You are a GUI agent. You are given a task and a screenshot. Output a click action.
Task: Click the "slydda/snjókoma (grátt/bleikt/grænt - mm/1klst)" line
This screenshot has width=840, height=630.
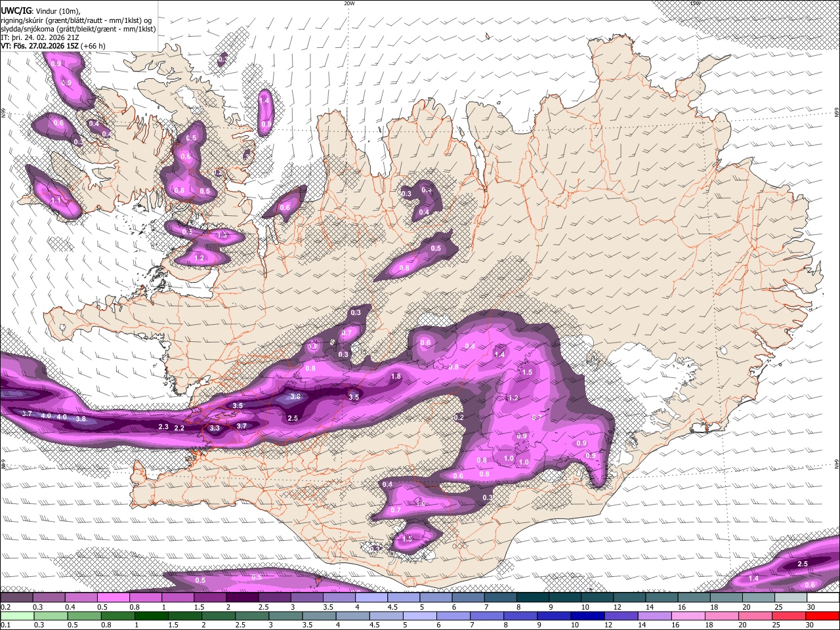78,29
